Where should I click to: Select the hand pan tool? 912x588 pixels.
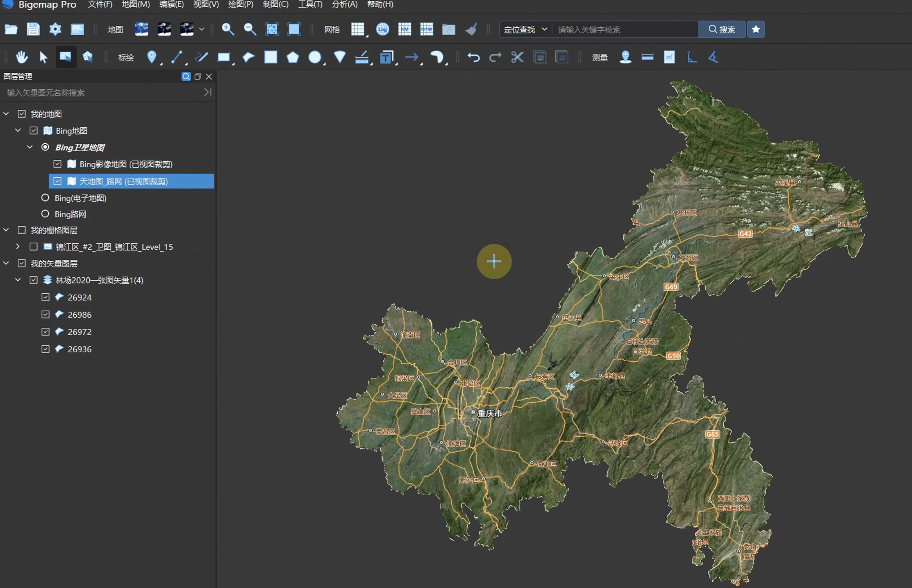tap(21, 57)
